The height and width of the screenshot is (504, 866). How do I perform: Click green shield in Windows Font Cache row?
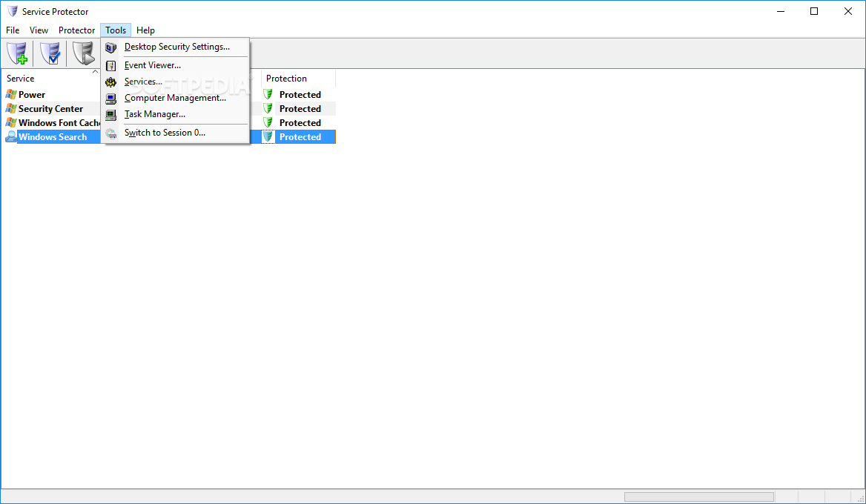click(x=268, y=122)
